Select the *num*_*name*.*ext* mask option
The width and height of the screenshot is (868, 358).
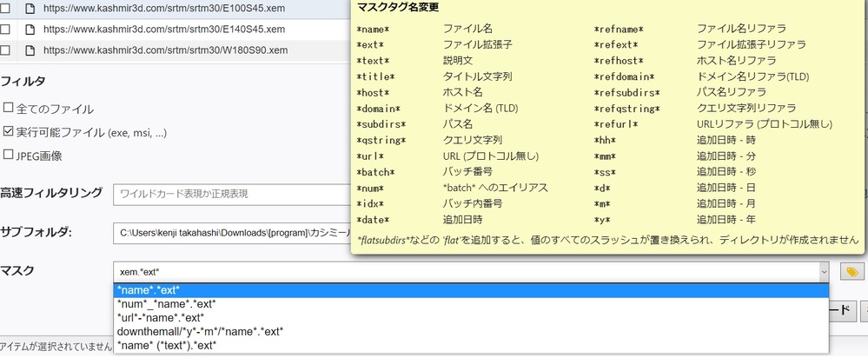(x=165, y=303)
